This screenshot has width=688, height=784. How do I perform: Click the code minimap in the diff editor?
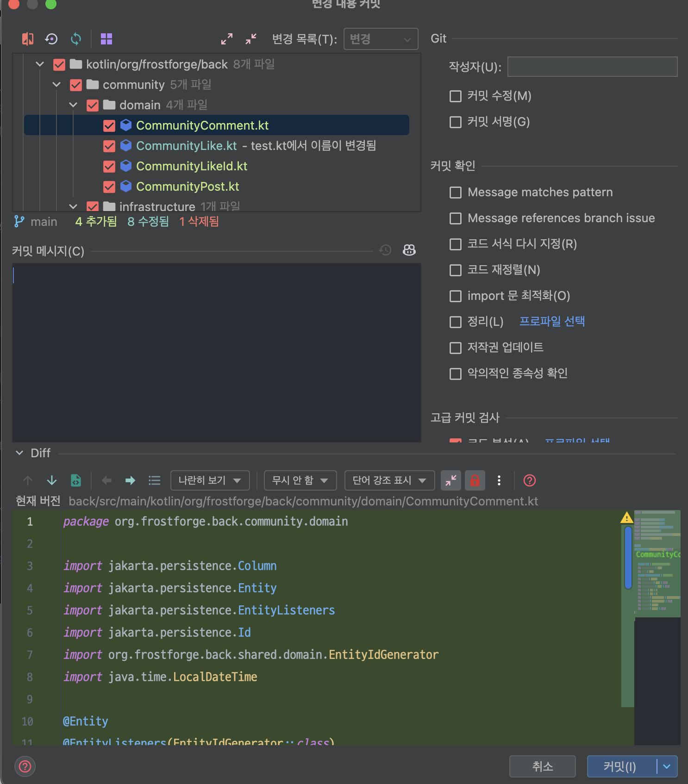pos(657,564)
